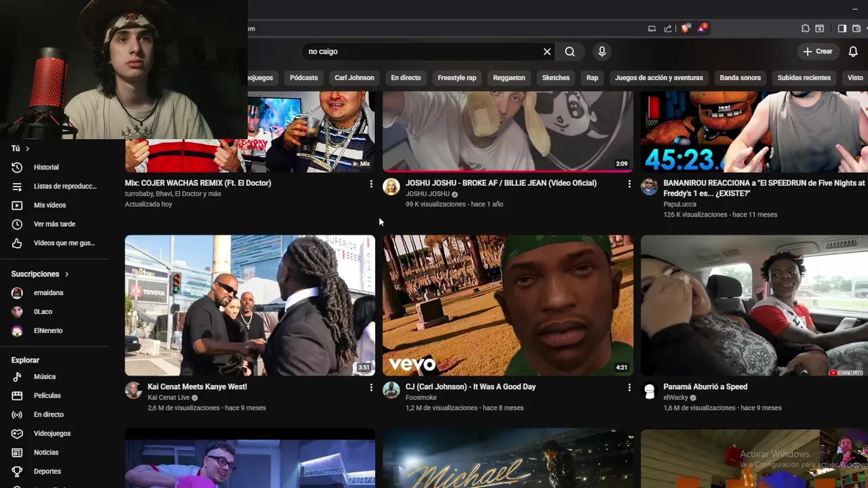The height and width of the screenshot is (488, 868).
Task: Click JOSHU JOSHU channel avatar
Action: coord(391,187)
